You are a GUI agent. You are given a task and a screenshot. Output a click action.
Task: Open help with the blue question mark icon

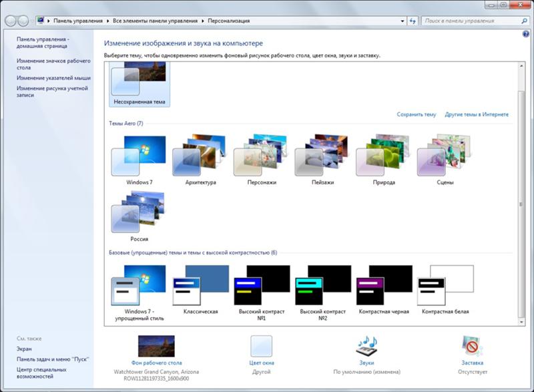point(525,34)
